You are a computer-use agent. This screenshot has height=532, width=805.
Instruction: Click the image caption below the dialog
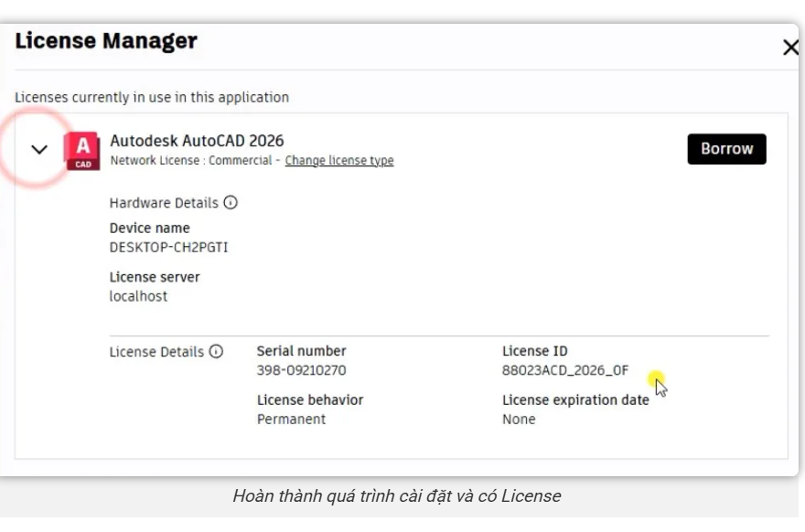pyautogui.click(x=396, y=496)
